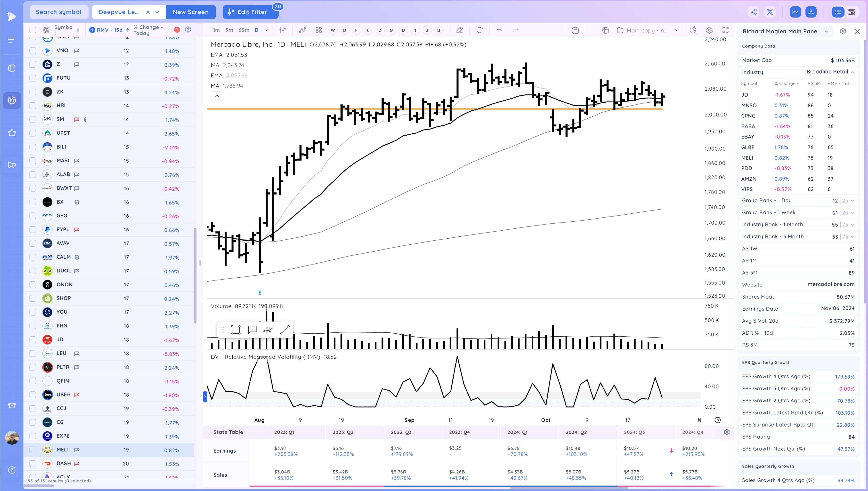
Task: Select the trend line drawing tool
Action: click(285, 330)
